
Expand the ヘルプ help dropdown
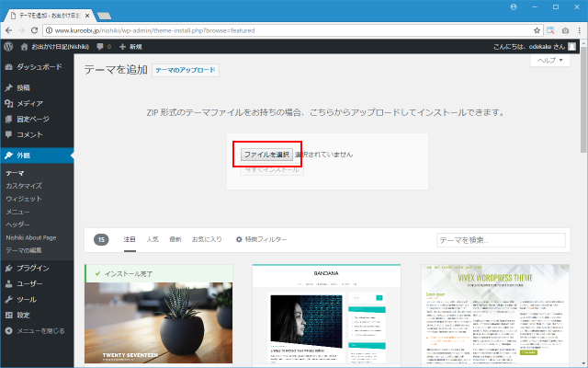point(550,60)
